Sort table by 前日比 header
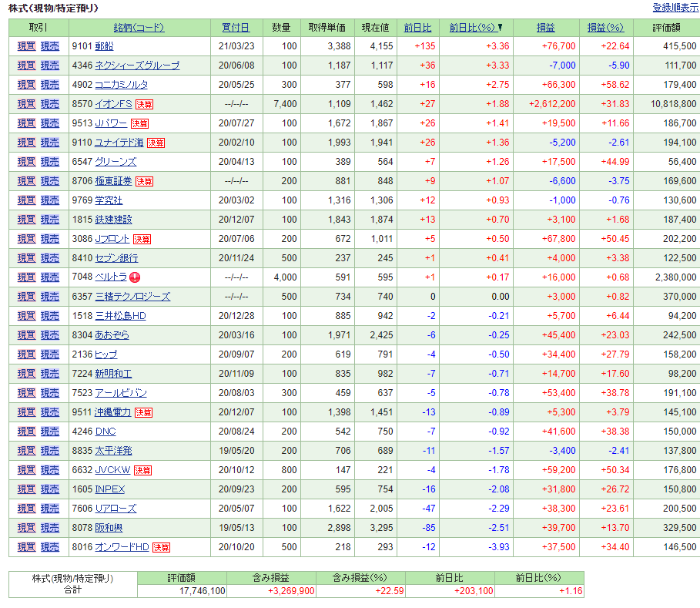 point(417,28)
